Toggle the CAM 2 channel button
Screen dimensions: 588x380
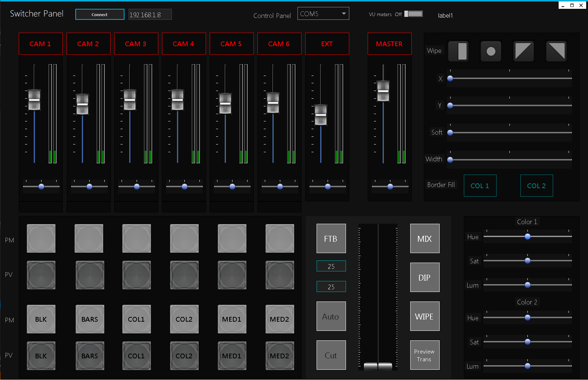pos(89,44)
